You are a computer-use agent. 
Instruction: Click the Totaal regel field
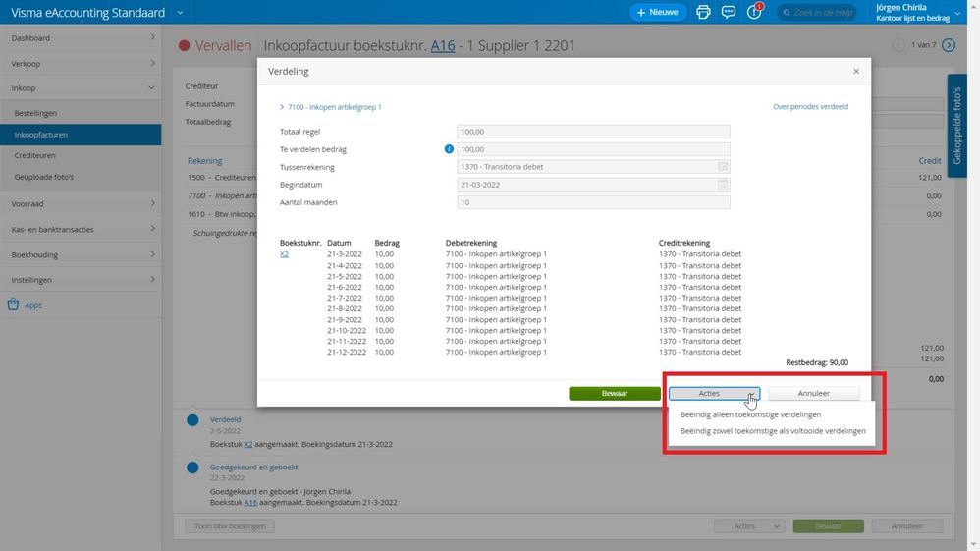click(593, 132)
